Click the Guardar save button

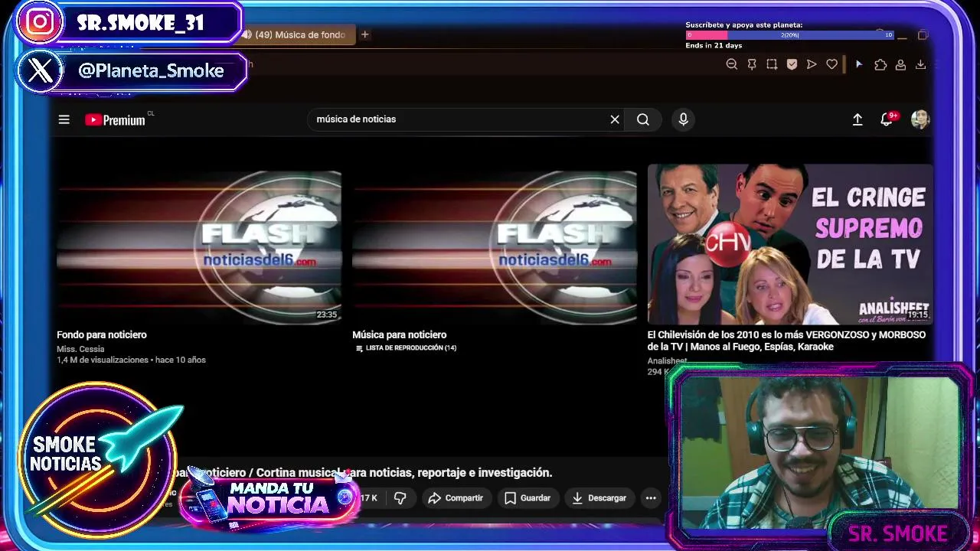click(x=528, y=498)
